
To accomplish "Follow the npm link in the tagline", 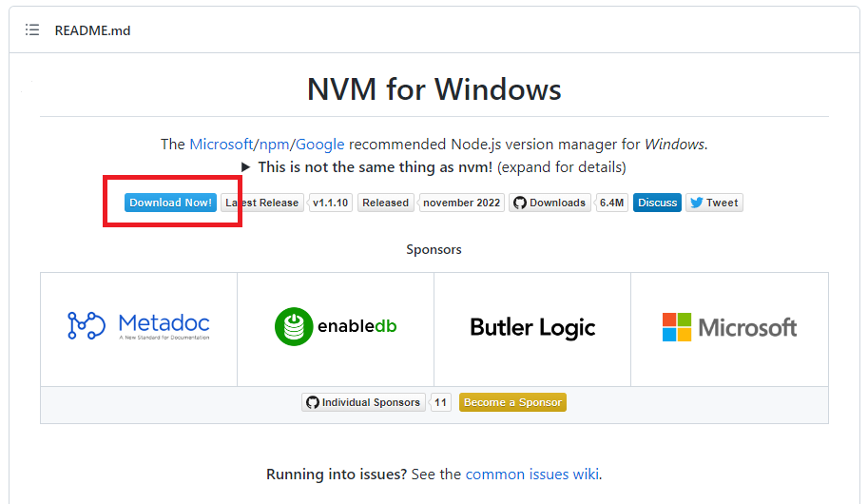I will [x=274, y=145].
